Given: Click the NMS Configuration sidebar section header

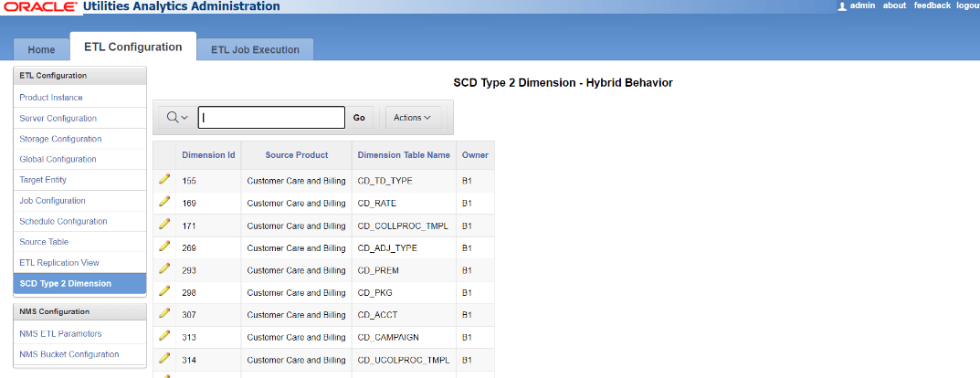Looking at the screenshot, I should pyautogui.click(x=79, y=311).
